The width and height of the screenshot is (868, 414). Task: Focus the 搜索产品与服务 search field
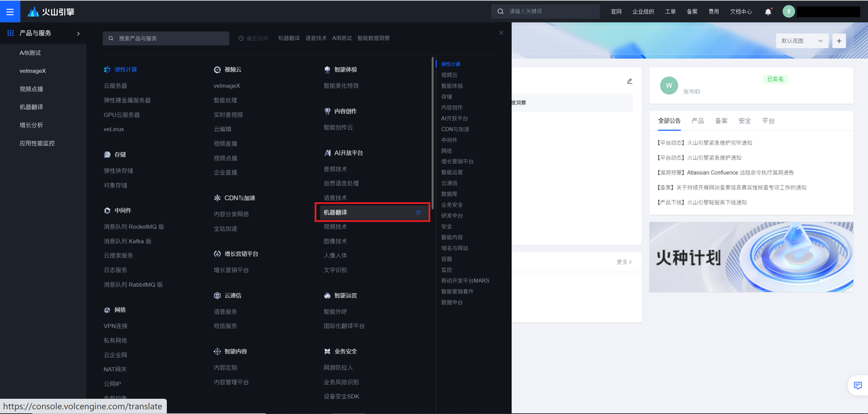(x=166, y=39)
